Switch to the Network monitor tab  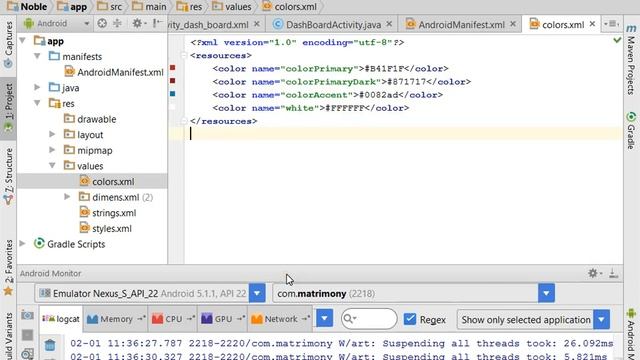280,319
